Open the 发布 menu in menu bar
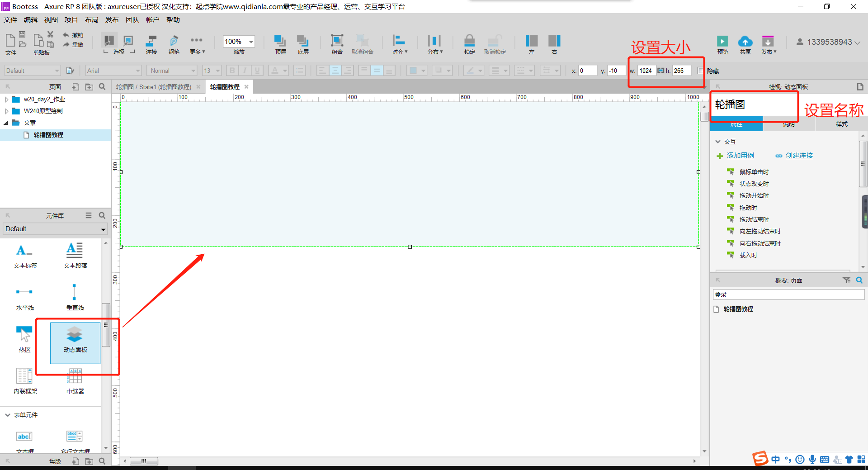 pyautogui.click(x=112, y=20)
